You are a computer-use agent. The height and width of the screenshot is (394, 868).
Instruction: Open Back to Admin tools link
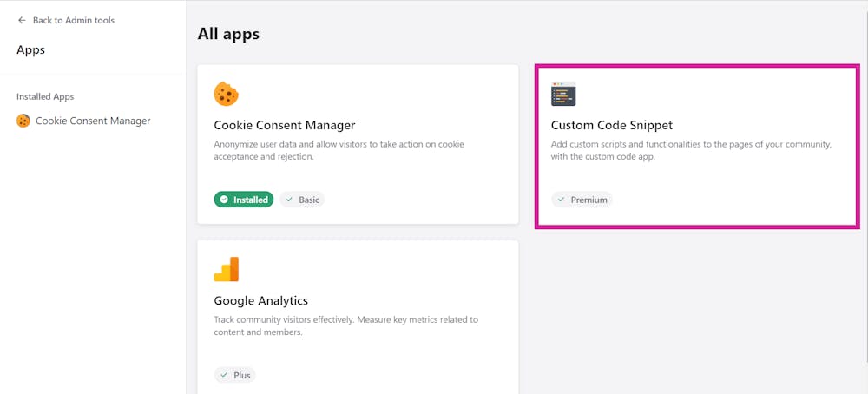click(73, 20)
